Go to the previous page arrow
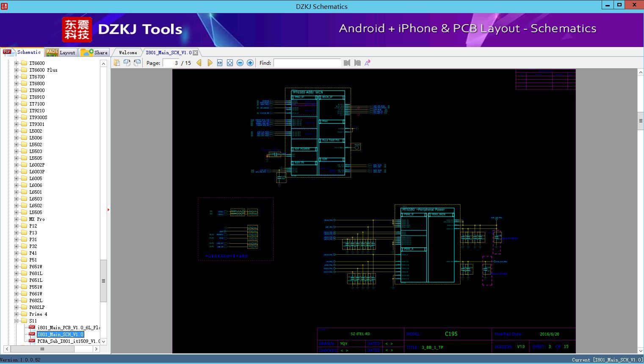This screenshot has width=644, height=364. [x=199, y=63]
